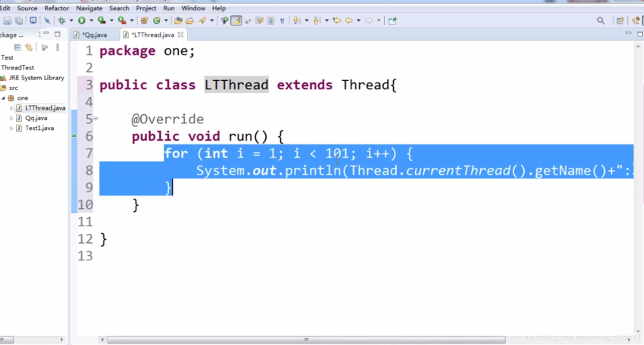Screen dimensions: 644x345
Task: Click the Skip All Breakpoints icon
Action: 47,21
